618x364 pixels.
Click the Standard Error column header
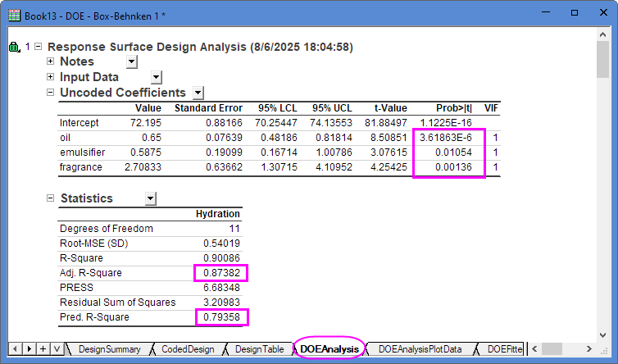[x=208, y=108]
